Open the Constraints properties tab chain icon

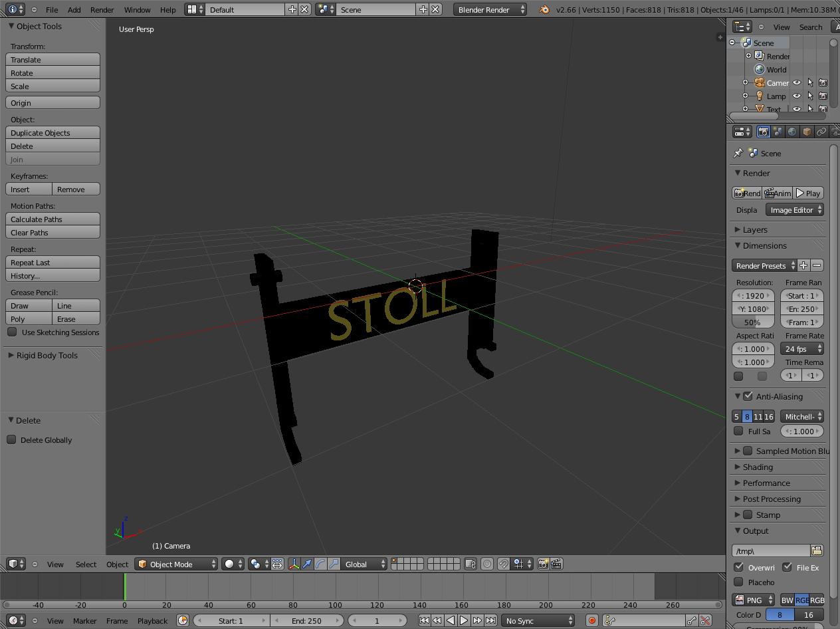click(821, 132)
